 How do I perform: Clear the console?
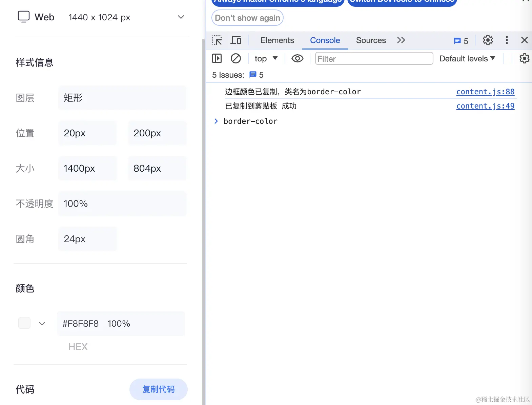[x=236, y=59]
